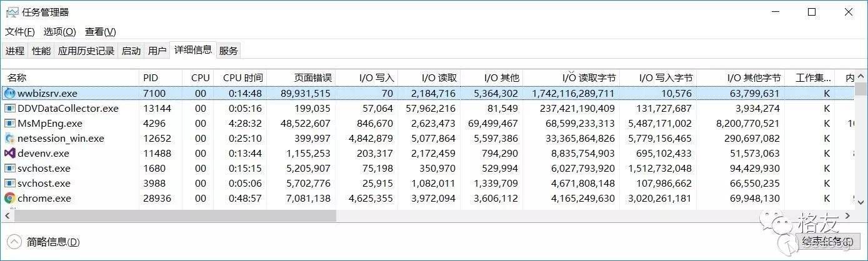This screenshot has width=868, height=261.
Task: Select the DDVDataCollector.exe process name
Action: click(67, 109)
